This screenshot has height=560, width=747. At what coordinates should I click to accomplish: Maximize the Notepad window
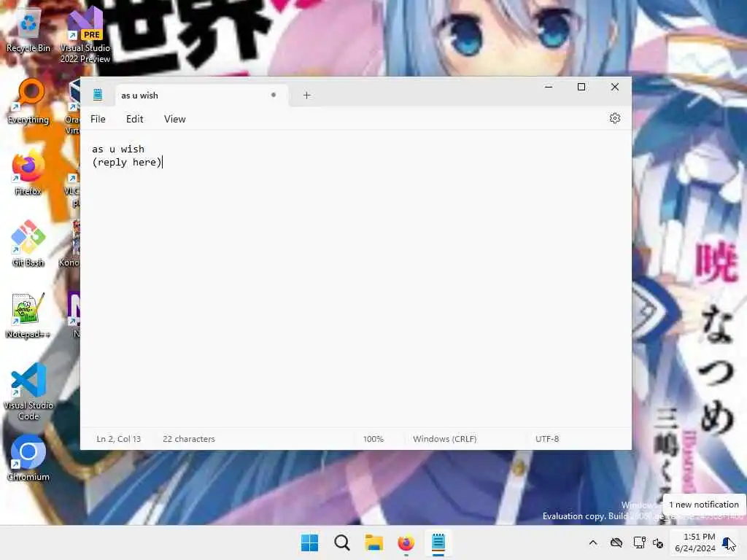pos(581,87)
